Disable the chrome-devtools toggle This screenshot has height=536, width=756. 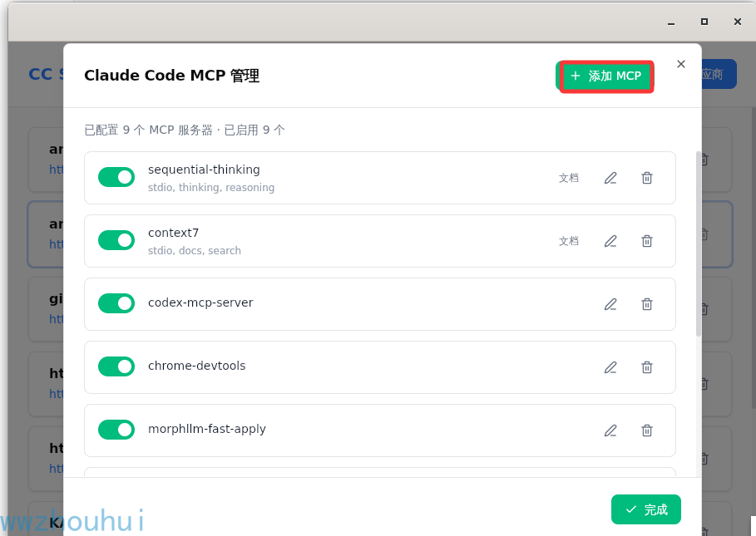pos(116,366)
